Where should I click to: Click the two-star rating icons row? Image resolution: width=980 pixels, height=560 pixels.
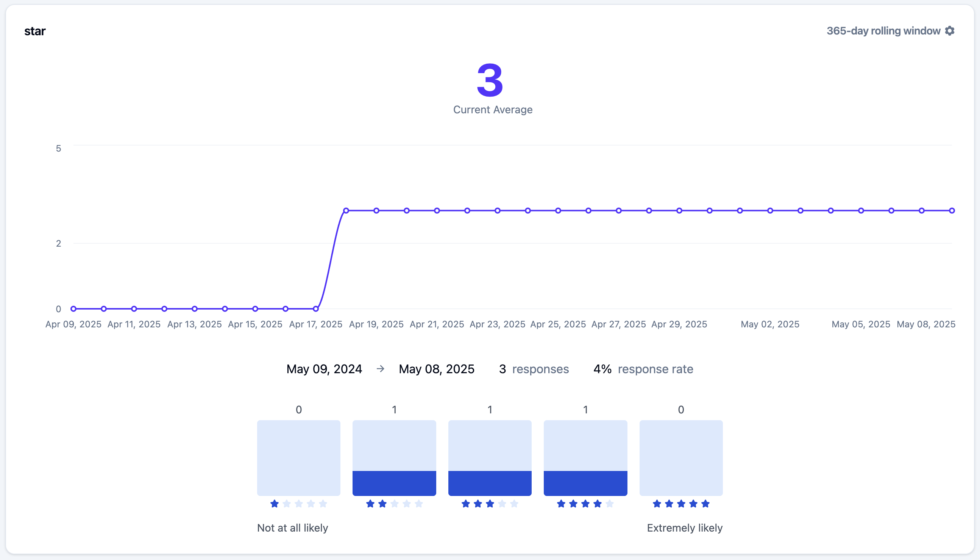click(394, 504)
